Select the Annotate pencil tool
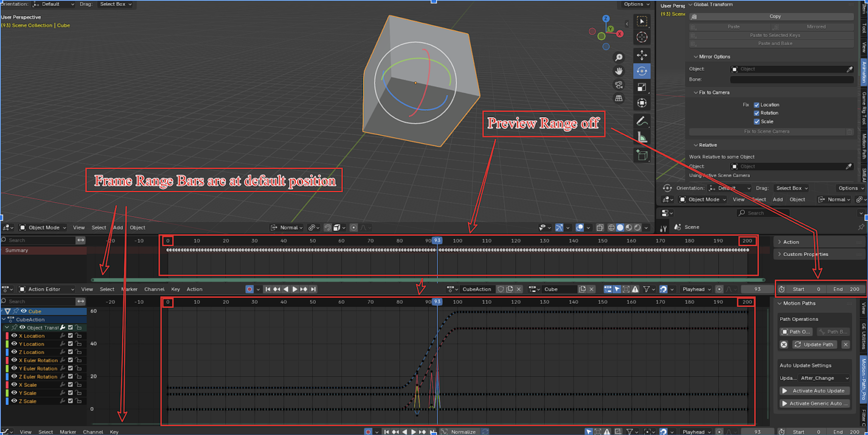Image resolution: width=868 pixels, height=435 pixels. point(641,121)
